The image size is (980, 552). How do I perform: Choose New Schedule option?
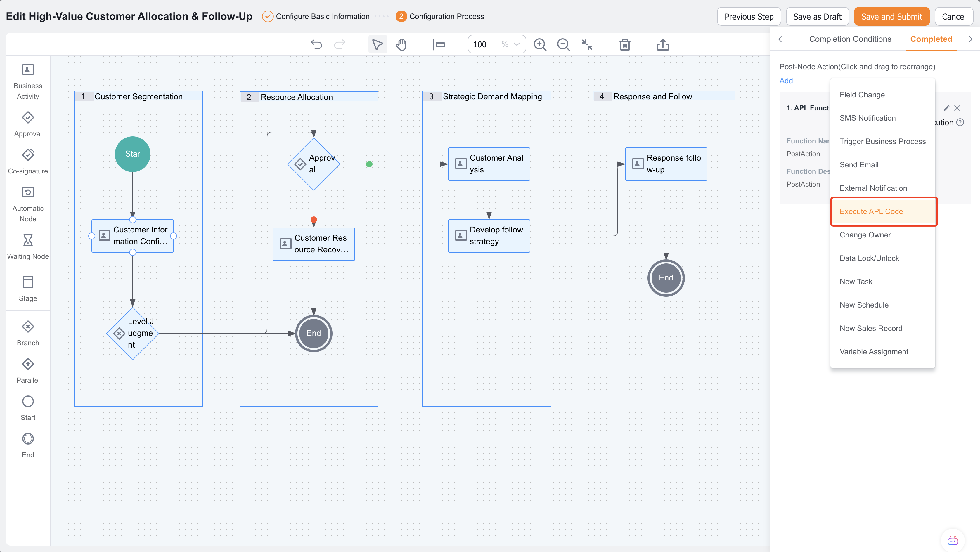pos(883,305)
